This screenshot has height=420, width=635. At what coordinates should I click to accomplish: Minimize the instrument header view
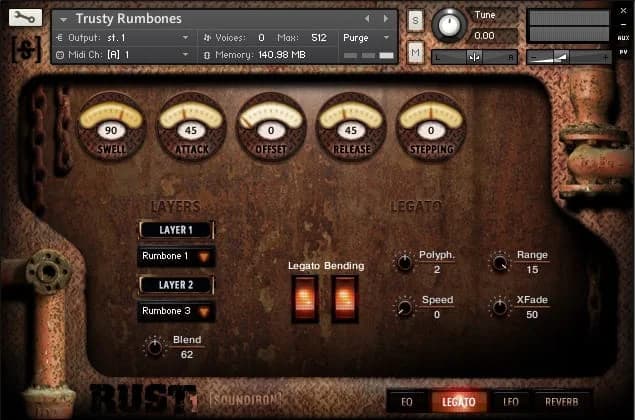click(x=624, y=25)
